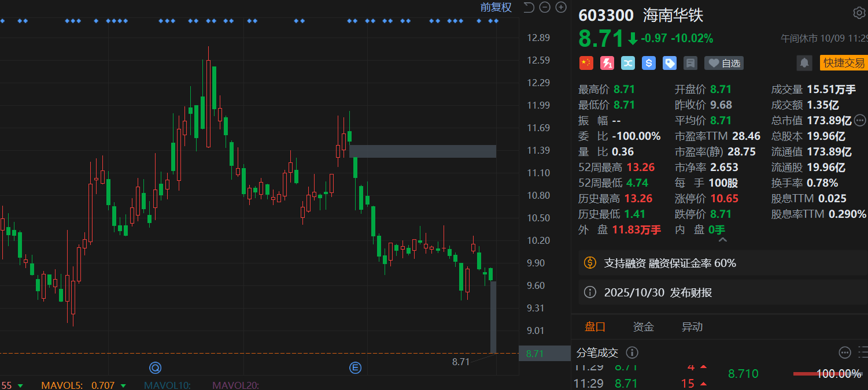Screen dimensions: 868x390
Task: Open the settings gear beside the stock name
Action: [859, 13]
